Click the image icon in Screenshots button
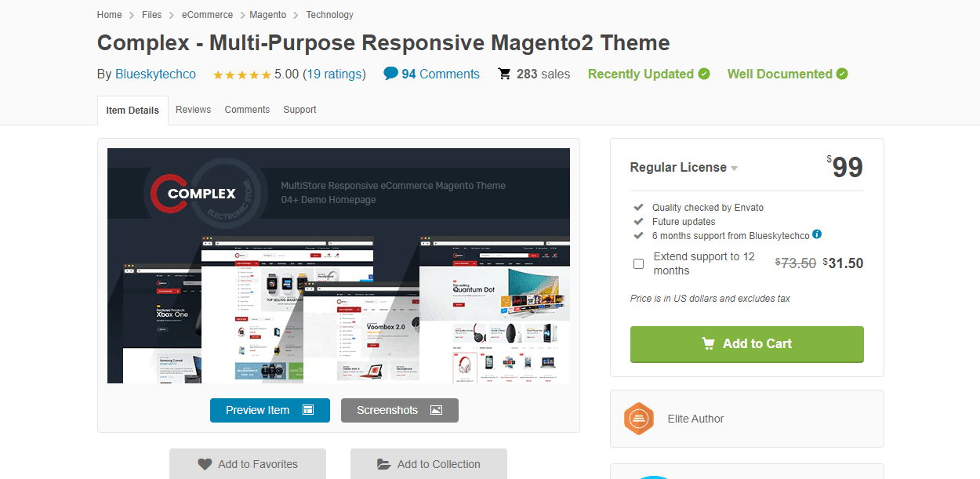Screen dimensions: 980x479 click(437, 410)
